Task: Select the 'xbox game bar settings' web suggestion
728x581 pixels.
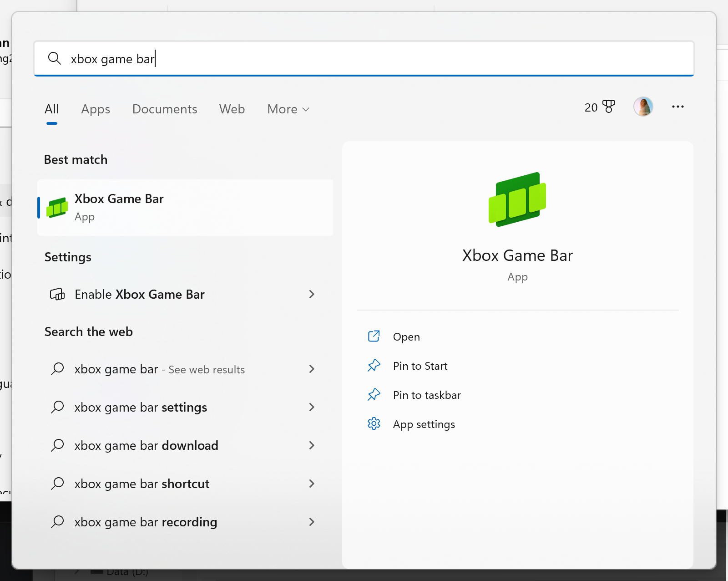Action: point(185,407)
